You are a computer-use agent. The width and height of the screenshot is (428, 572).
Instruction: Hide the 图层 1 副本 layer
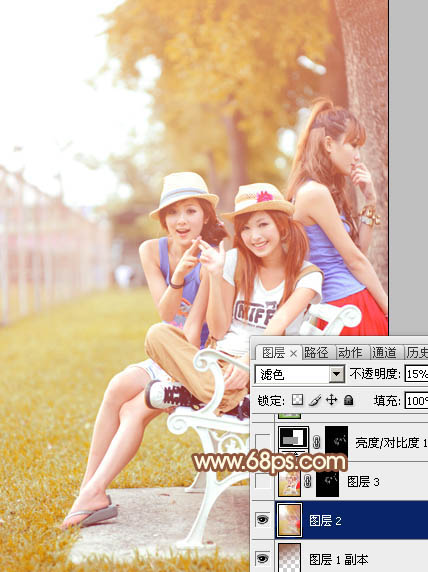(x=262, y=558)
